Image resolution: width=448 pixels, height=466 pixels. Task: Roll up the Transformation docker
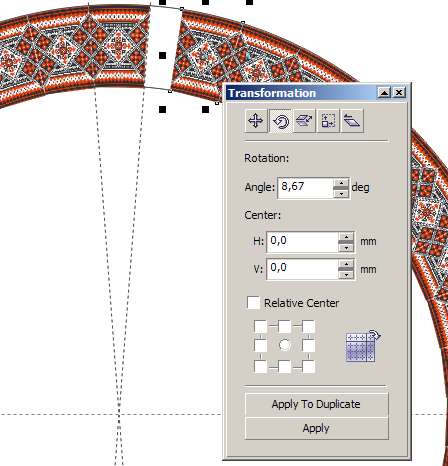pos(384,93)
